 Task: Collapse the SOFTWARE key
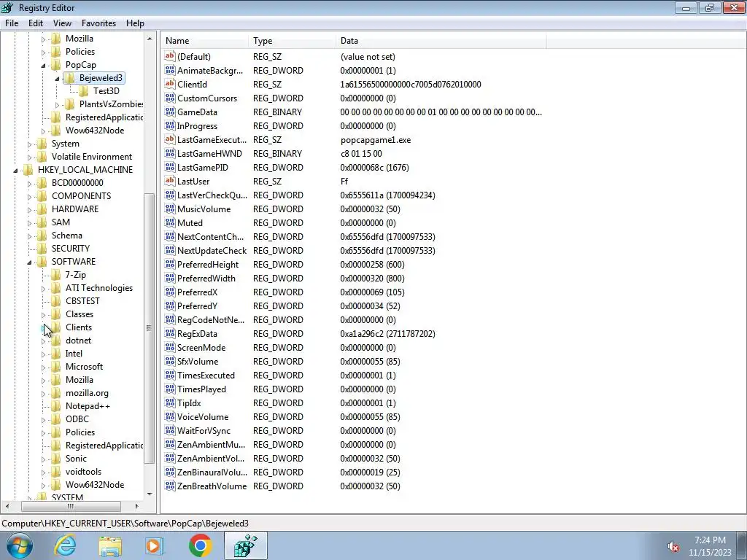click(x=29, y=262)
